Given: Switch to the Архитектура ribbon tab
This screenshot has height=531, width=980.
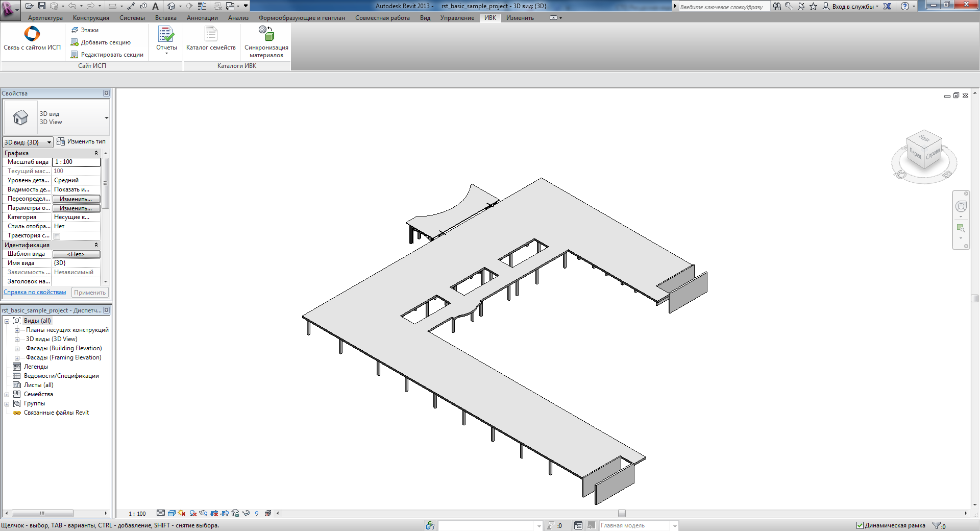Looking at the screenshot, I should click(45, 18).
